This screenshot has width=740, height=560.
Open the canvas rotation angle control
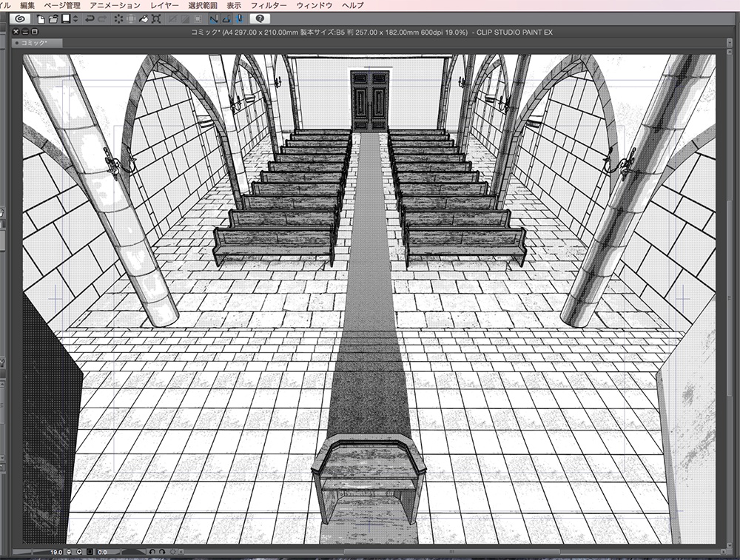coord(101,552)
